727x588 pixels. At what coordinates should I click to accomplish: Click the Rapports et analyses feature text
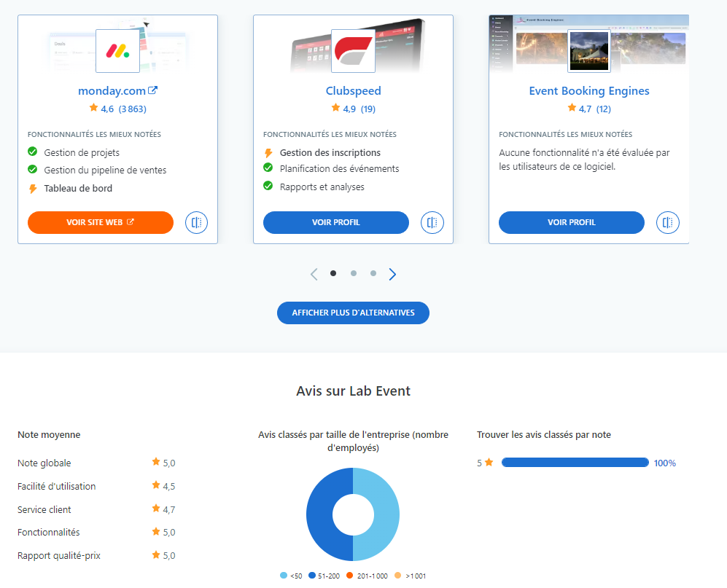[x=322, y=187]
